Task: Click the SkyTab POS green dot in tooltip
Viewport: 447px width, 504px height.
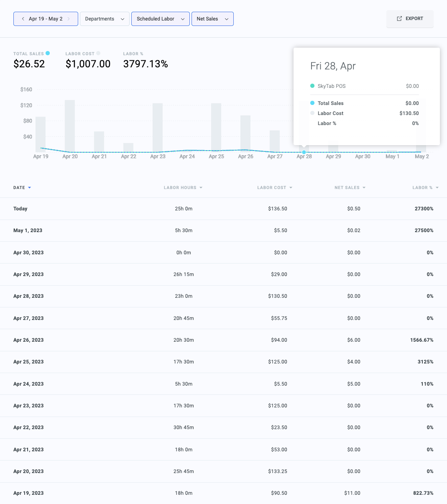Action: pyautogui.click(x=312, y=86)
